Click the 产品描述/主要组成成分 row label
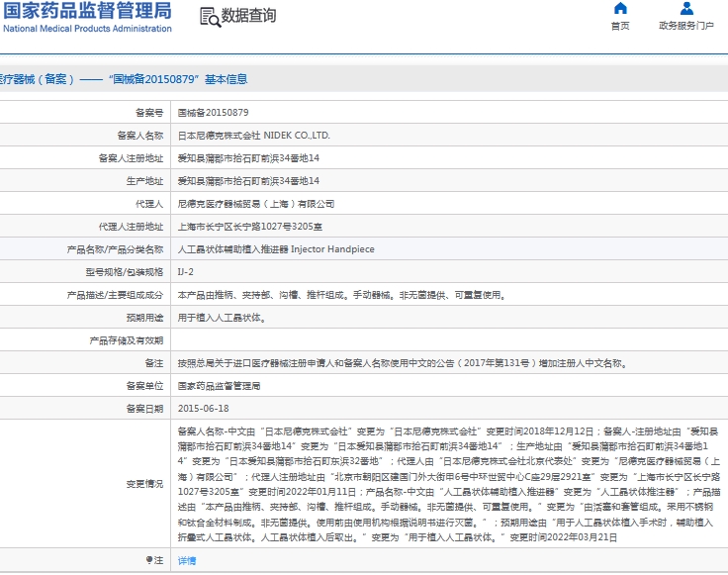The height and width of the screenshot is (575, 728). tap(115, 295)
